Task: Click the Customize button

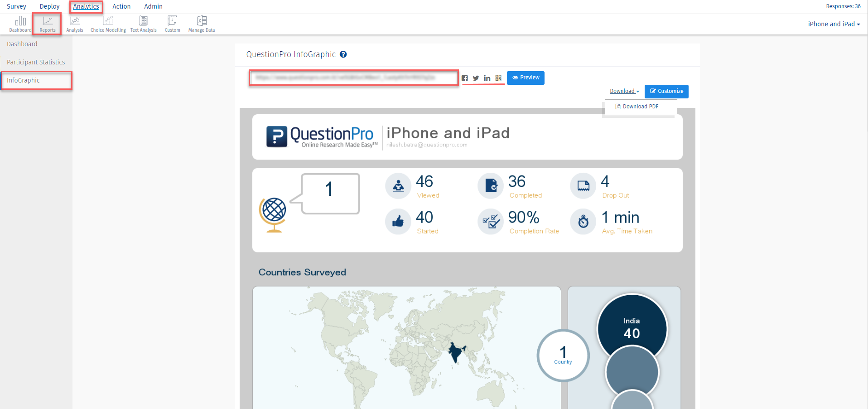Action: (x=666, y=91)
